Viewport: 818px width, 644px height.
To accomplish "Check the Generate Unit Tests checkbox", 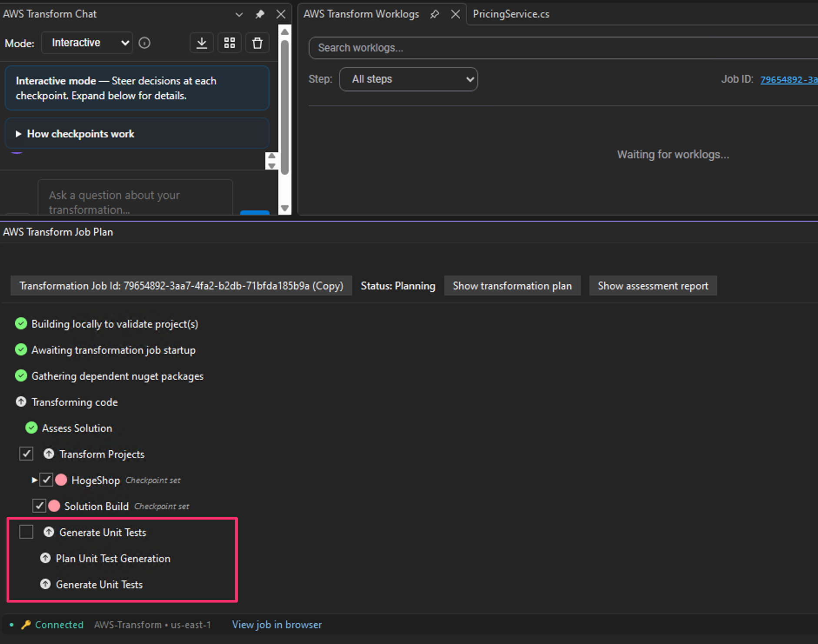I will coord(26,532).
